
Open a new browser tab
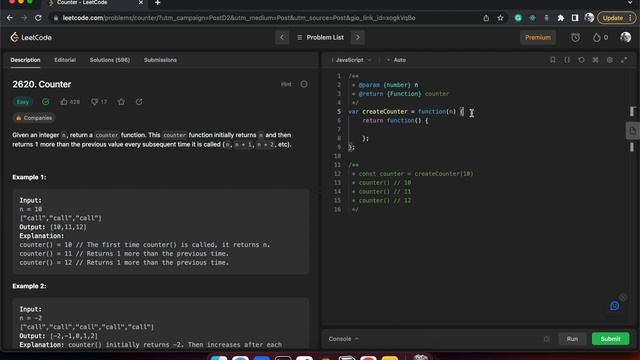pyautogui.click(x=158, y=3)
